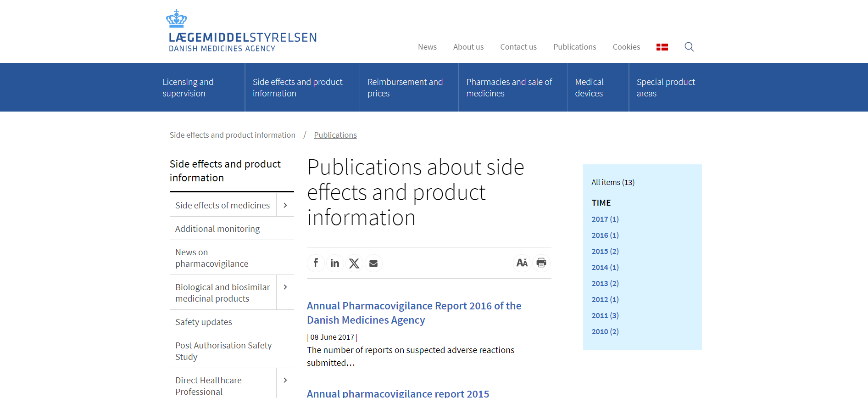Filter publications by year 2011
This screenshot has height=398, width=868.
pyautogui.click(x=605, y=315)
